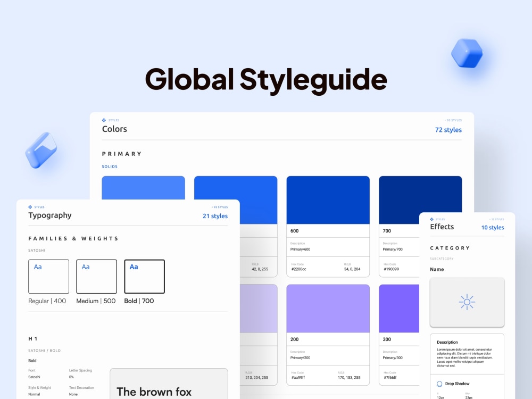Screen dimensions: 532x399
Task: Select the pale lavender swatch above 213, 204, 255
Action: point(259,309)
